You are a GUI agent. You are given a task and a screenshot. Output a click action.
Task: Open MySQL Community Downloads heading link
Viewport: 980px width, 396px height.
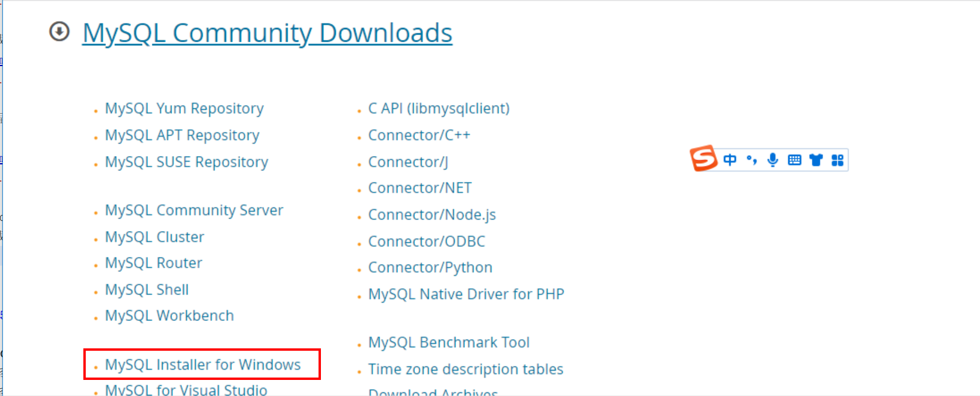click(267, 33)
